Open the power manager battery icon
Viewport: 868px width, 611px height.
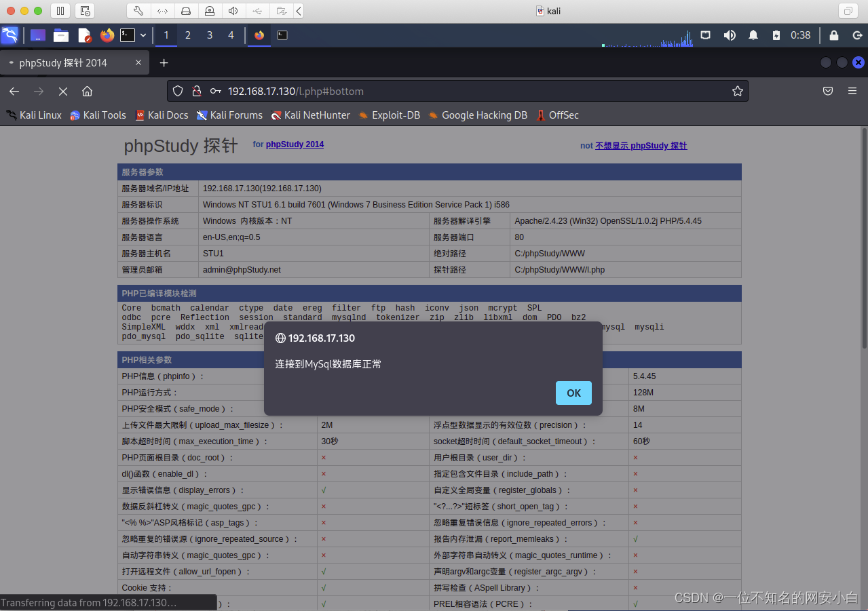(x=776, y=35)
